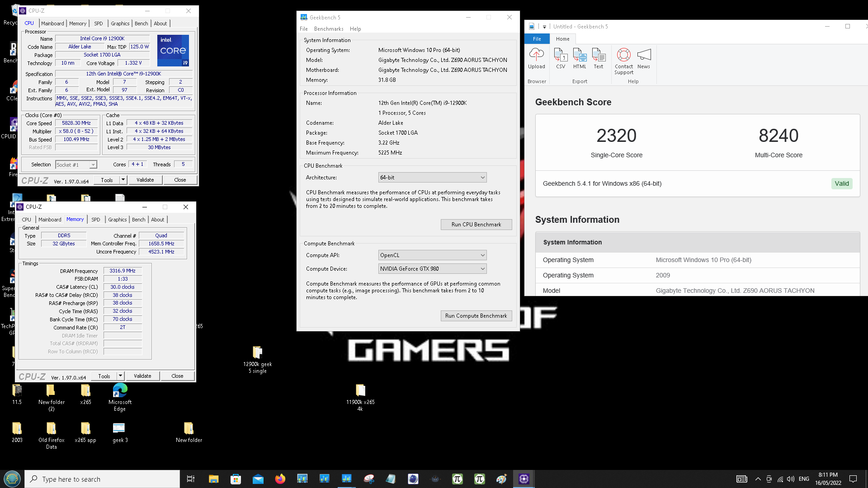Open Contact Support in Geekbench ribbon

tap(624, 61)
